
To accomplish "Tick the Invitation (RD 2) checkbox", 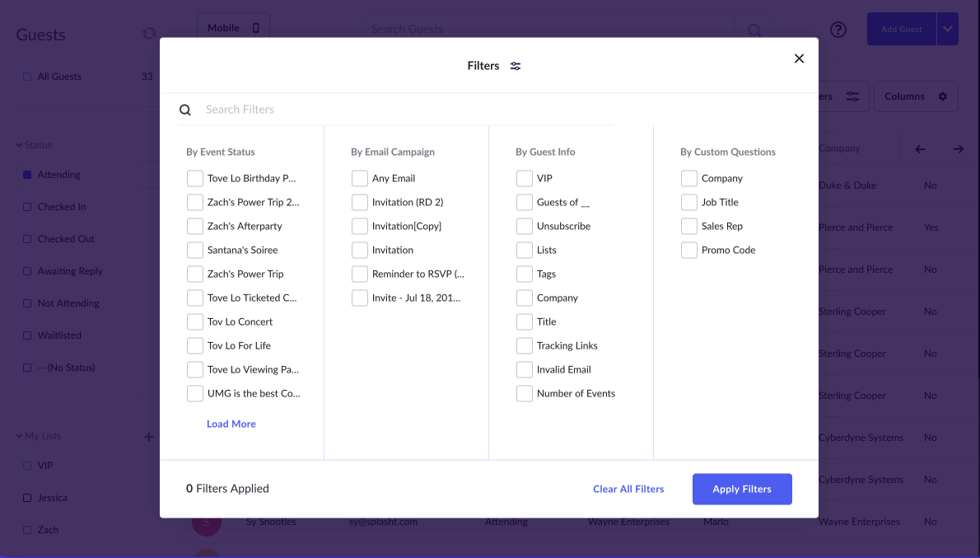I will click(359, 202).
